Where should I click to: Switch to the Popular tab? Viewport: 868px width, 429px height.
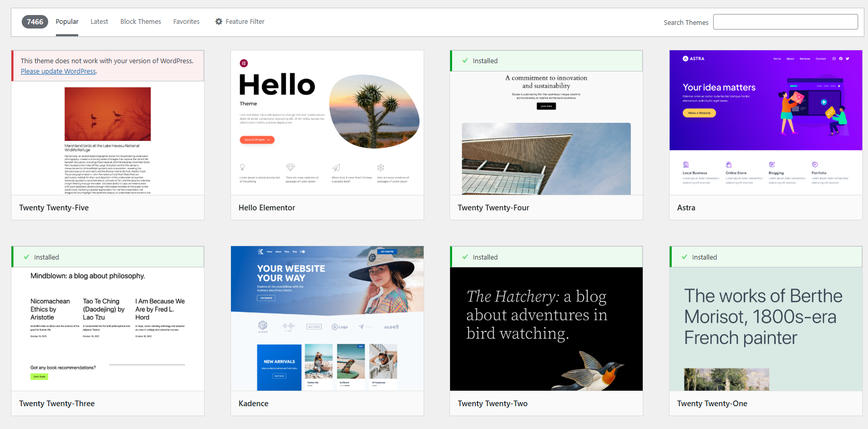(67, 22)
